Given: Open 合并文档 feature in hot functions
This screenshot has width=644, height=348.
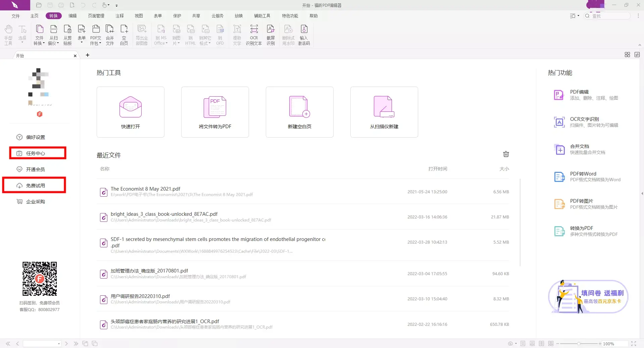Looking at the screenshot, I should pyautogui.click(x=580, y=149).
